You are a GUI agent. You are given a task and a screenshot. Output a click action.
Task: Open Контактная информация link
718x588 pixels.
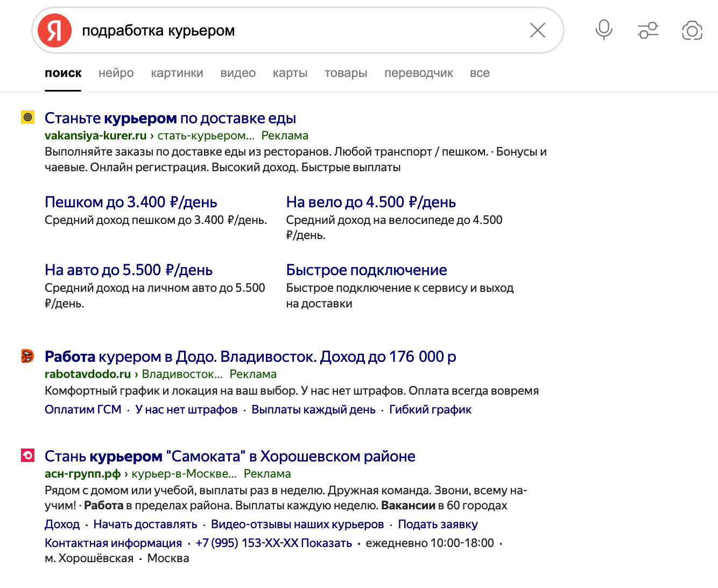tap(113, 543)
